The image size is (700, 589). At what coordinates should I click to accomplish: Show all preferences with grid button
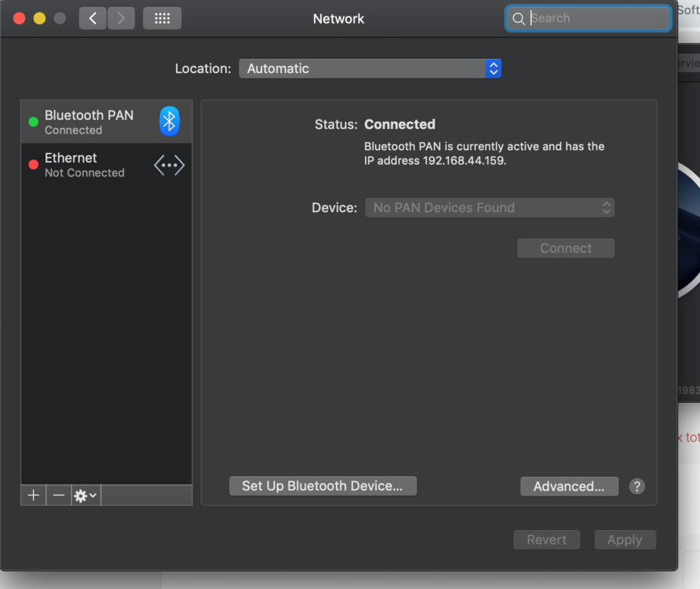(162, 18)
